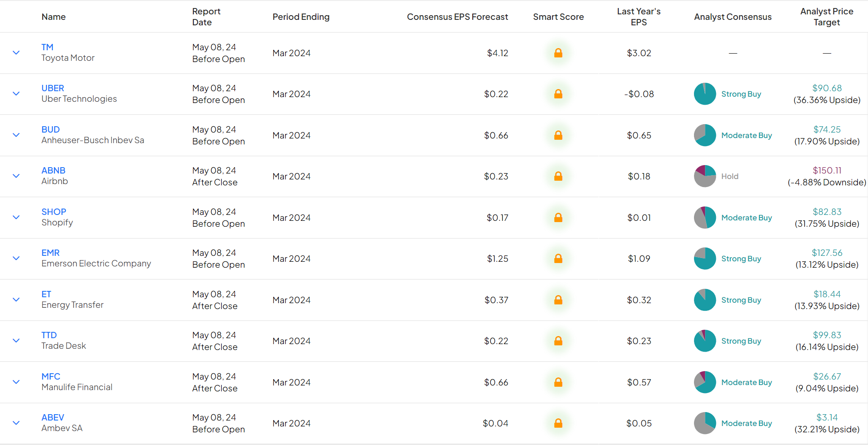Click the Smart Score lock for ET

click(558, 300)
